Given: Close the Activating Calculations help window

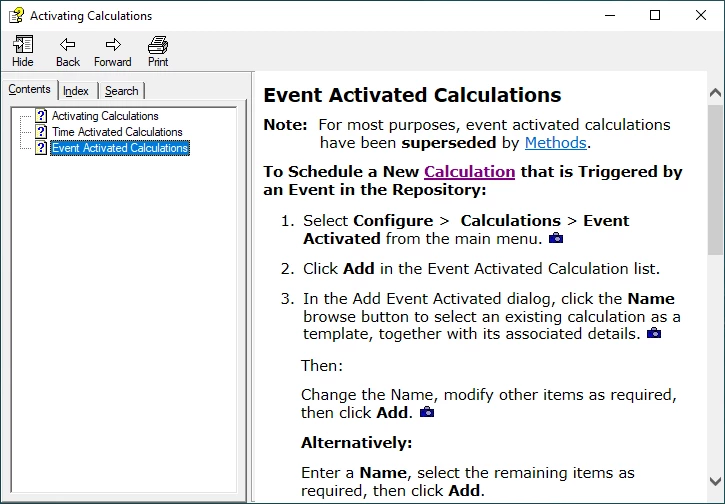Looking at the screenshot, I should [x=700, y=15].
